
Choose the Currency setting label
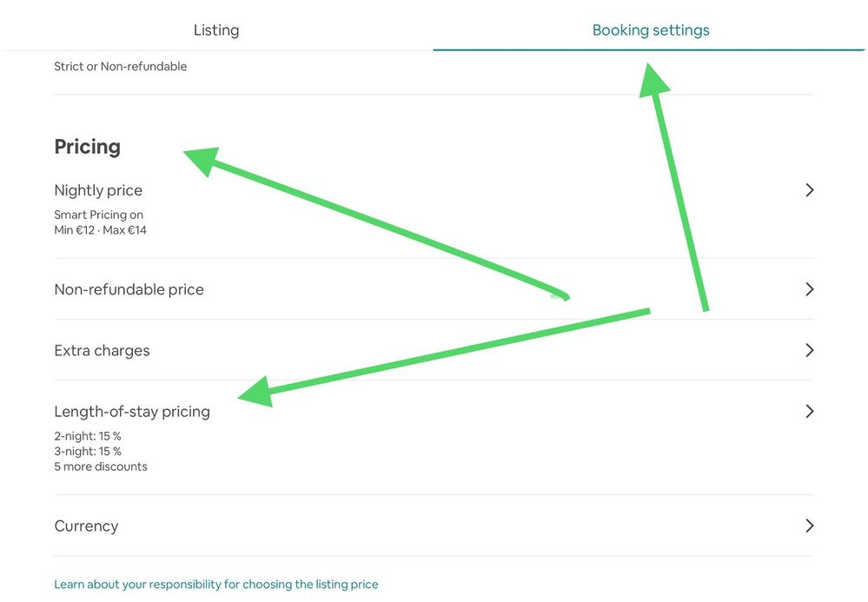(x=86, y=526)
